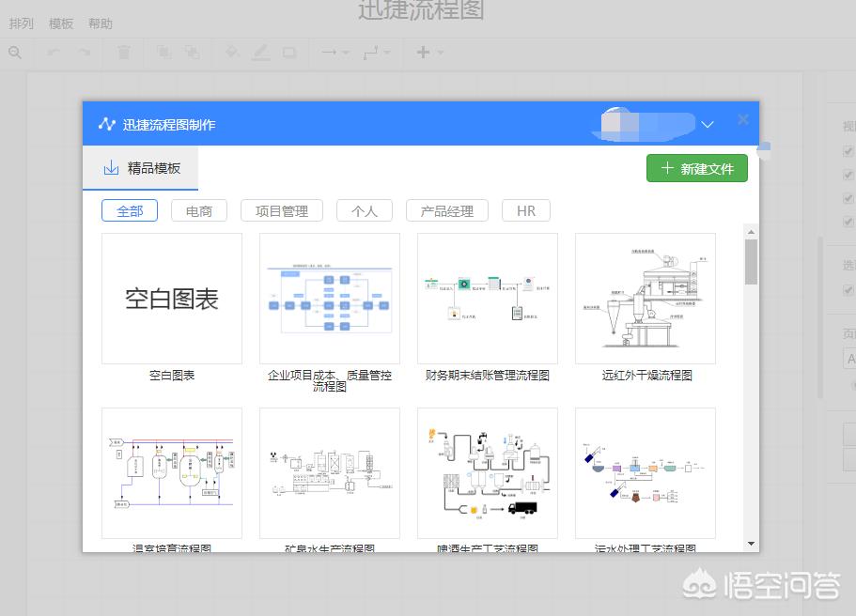
Task: Click the shadow rectangle icon in toolbar
Action: (289, 53)
